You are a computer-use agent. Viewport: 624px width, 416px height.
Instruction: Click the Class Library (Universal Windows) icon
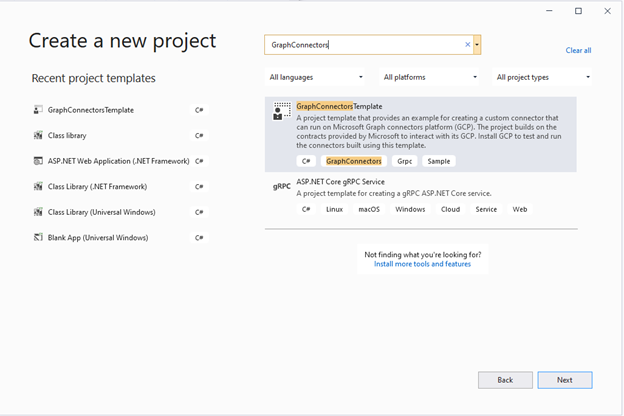pos(38,212)
